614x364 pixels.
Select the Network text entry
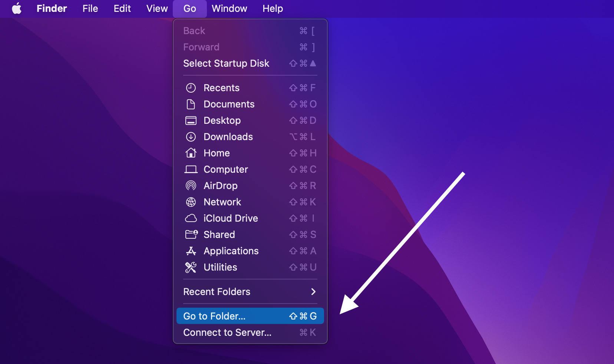tap(222, 202)
